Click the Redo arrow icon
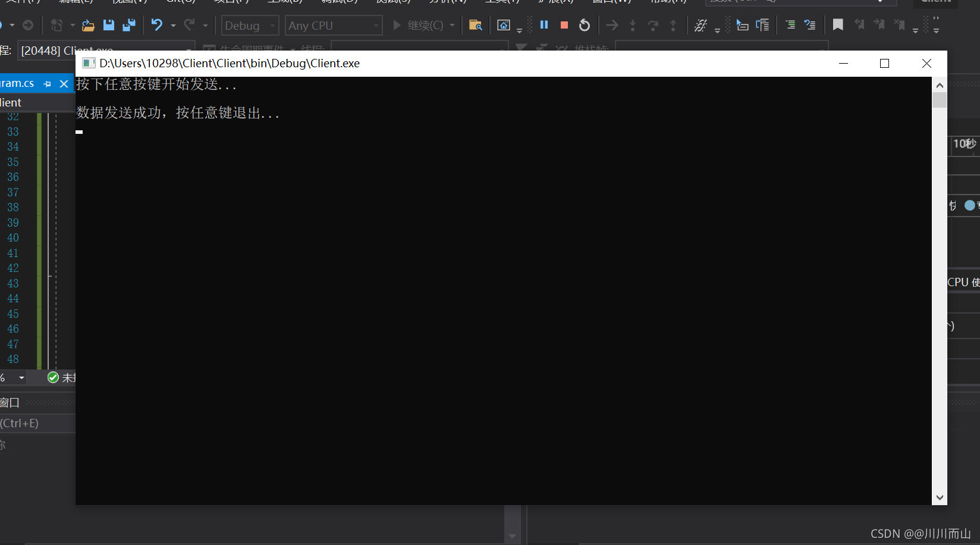This screenshot has width=980, height=545. [189, 25]
